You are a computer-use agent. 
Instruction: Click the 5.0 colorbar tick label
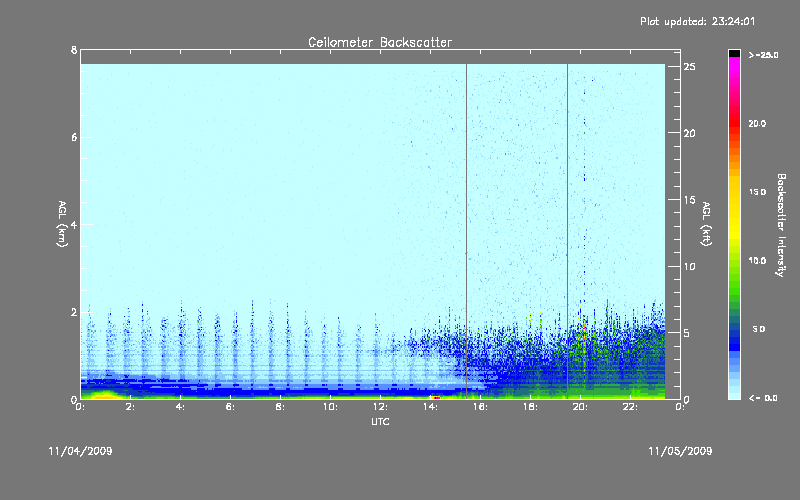759,329
